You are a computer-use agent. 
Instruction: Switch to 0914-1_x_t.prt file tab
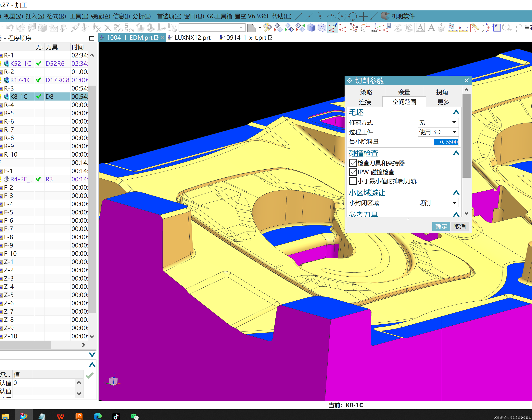[246, 38]
